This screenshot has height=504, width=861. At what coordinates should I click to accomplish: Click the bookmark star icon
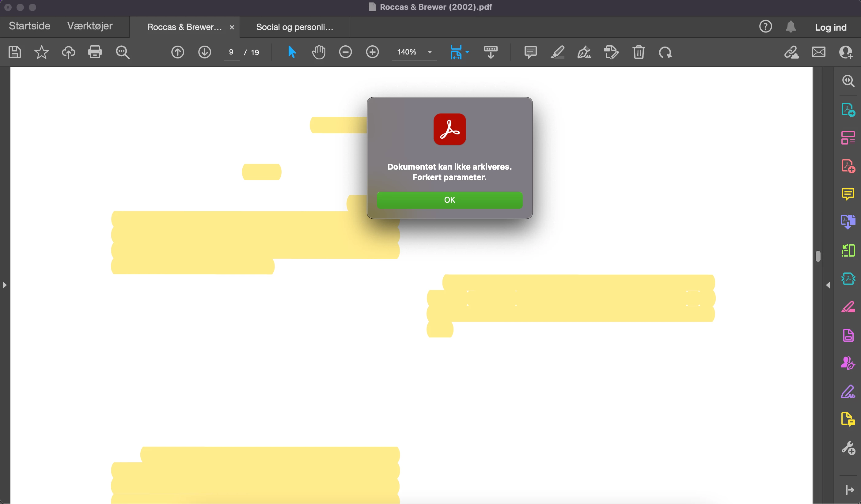[41, 52]
